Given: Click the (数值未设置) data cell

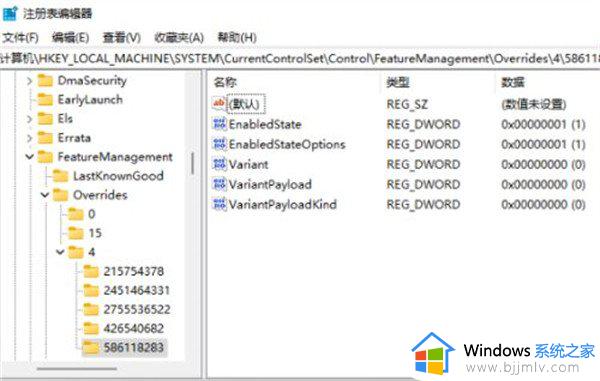Looking at the screenshot, I should [534, 104].
